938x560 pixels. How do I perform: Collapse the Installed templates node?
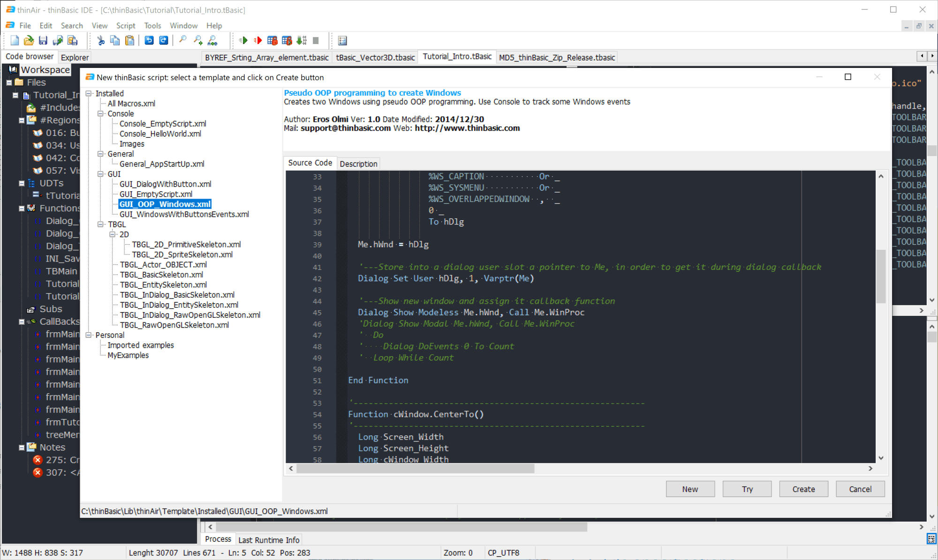[88, 94]
